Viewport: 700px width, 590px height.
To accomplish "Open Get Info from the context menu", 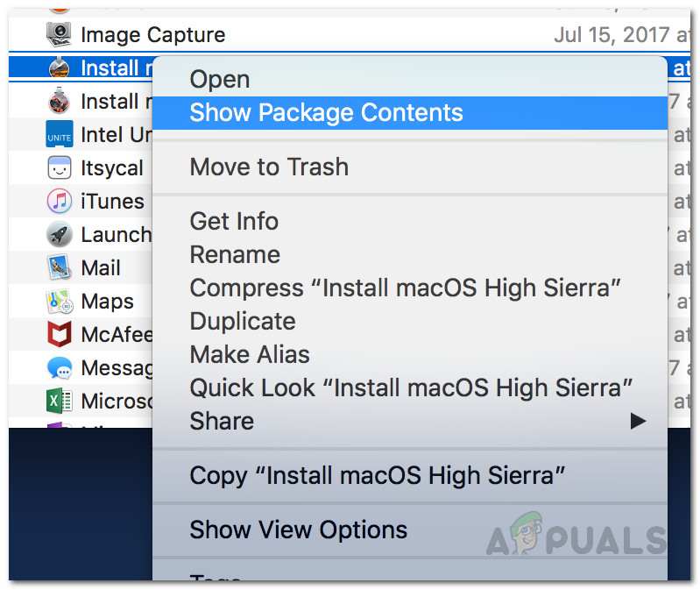I will click(234, 222).
